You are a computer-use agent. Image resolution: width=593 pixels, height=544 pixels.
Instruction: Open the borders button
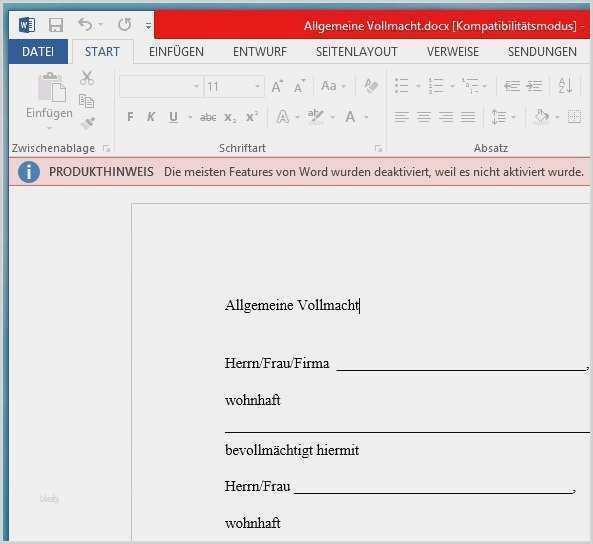coord(574,117)
